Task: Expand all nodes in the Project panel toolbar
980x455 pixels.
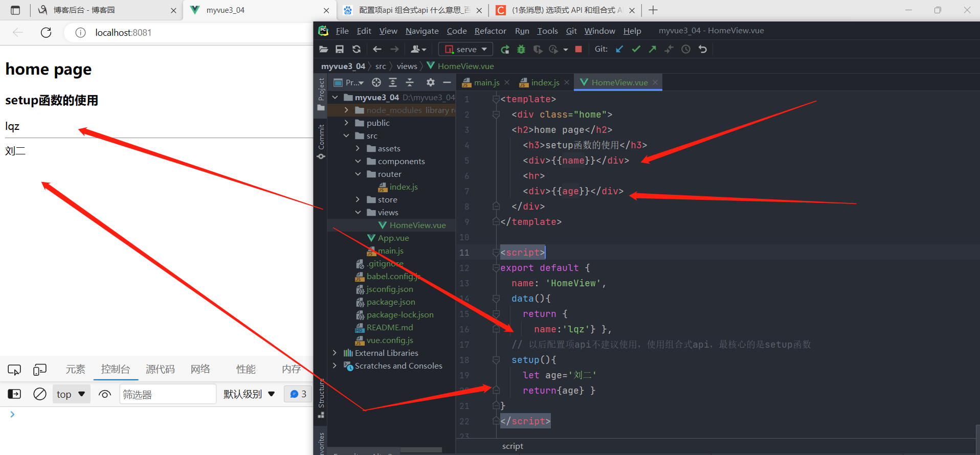Action: (x=393, y=82)
